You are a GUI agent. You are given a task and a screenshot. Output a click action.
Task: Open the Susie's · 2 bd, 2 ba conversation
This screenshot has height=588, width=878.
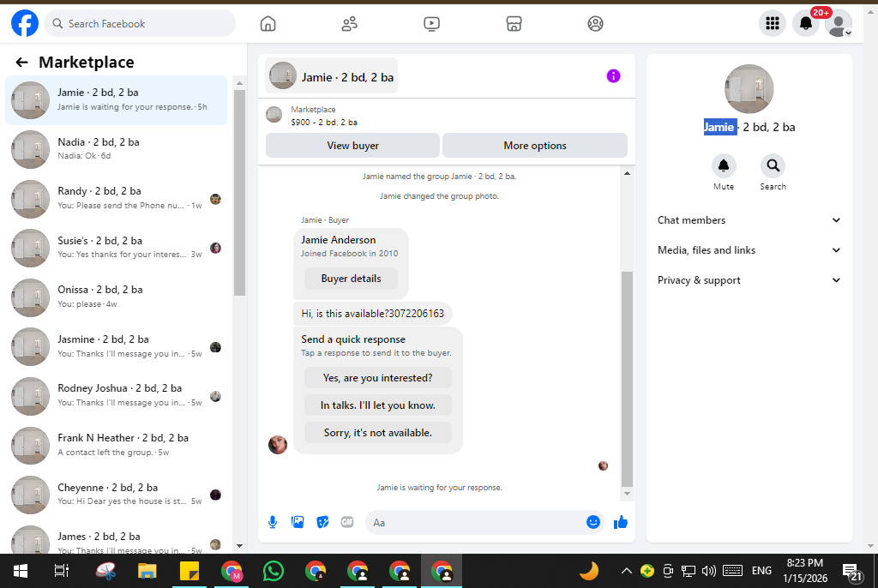click(x=117, y=248)
